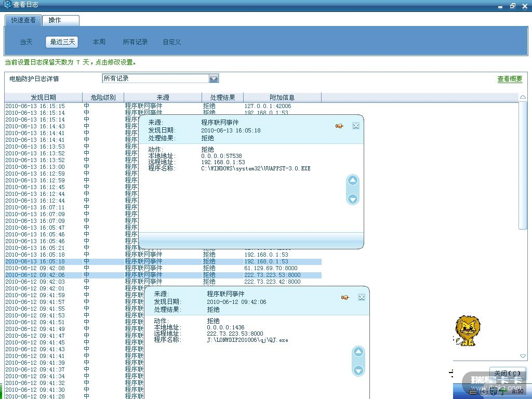
Task: Select log row 2010-06-12 09:42:03
Action: pos(163,282)
